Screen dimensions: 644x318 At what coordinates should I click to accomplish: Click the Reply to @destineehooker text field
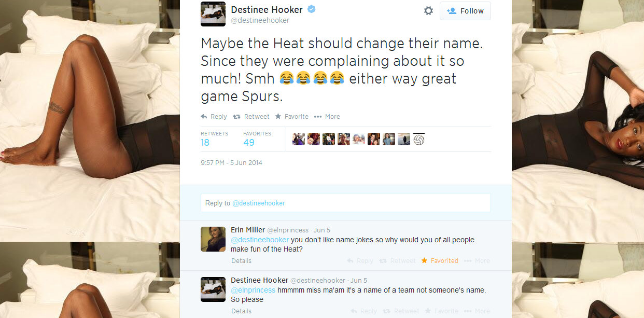345,203
